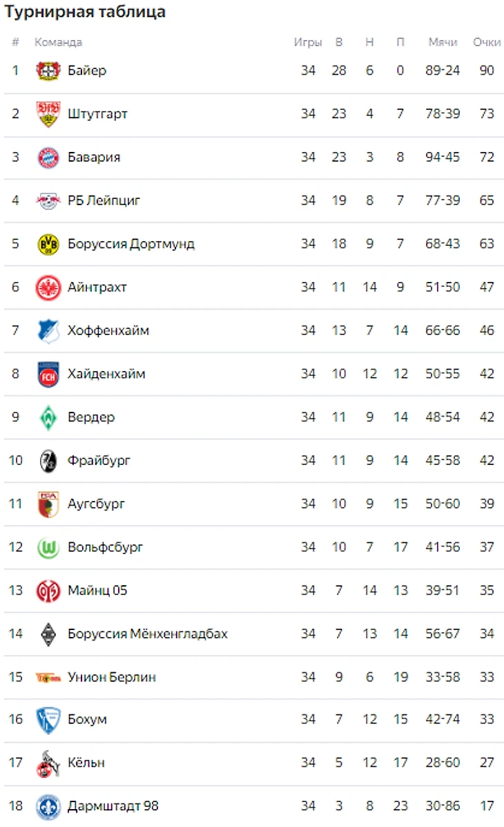The width and height of the screenshot is (504, 827).
Task: Click the Турнирная таблица heading
Action: [x=85, y=12]
